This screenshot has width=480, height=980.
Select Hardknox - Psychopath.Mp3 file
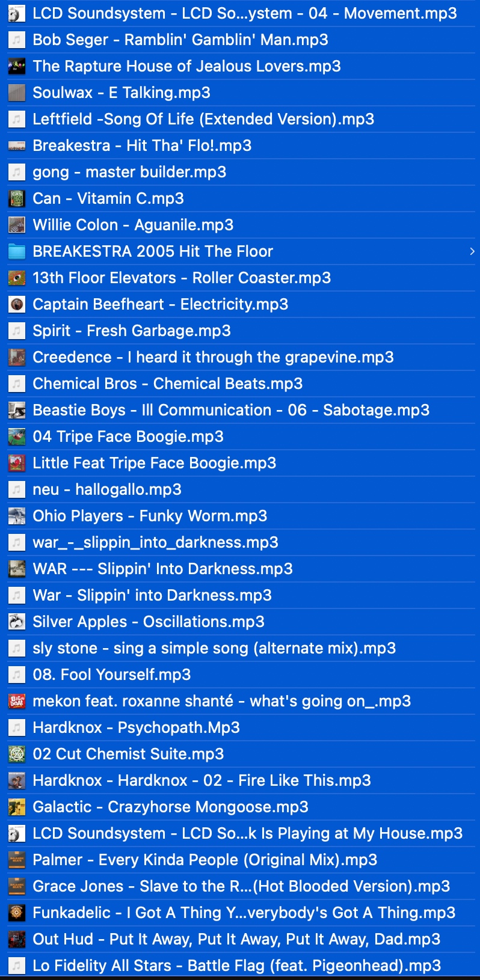click(136, 727)
